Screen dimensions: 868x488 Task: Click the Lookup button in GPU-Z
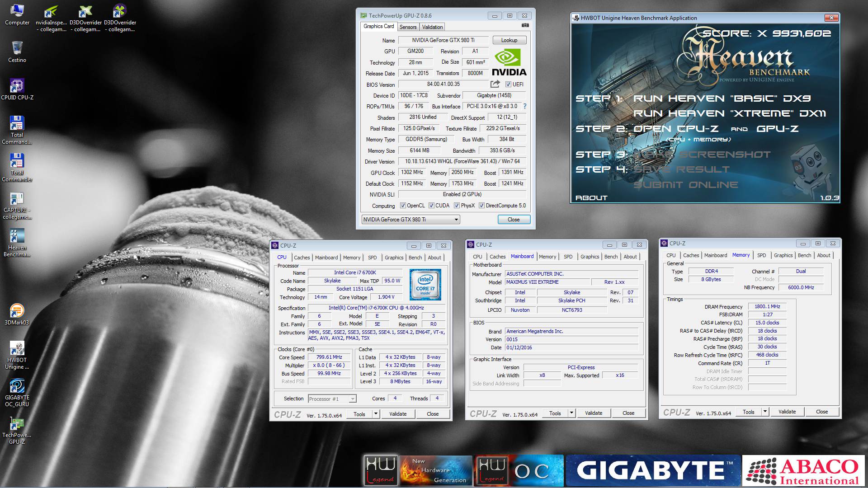click(509, 40)
